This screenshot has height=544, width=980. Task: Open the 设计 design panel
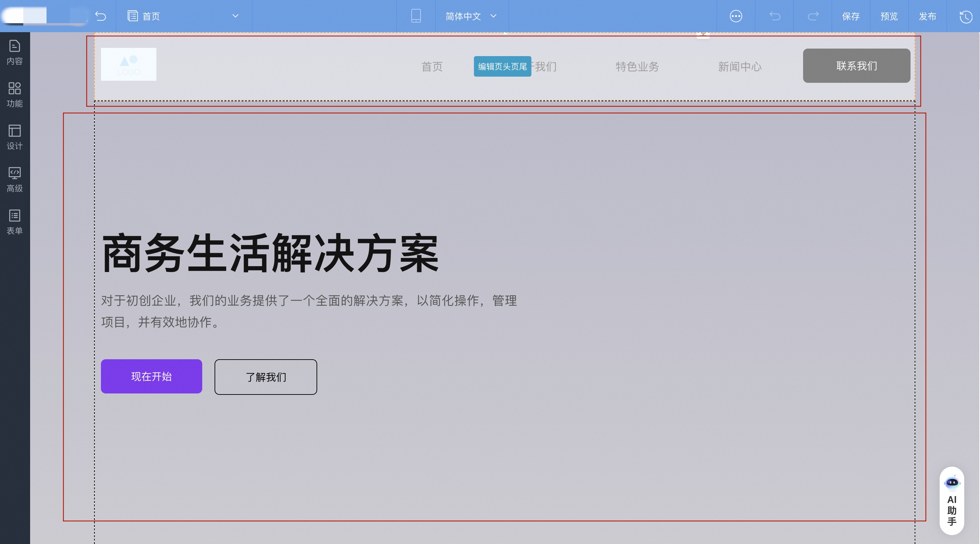[14, 138]
